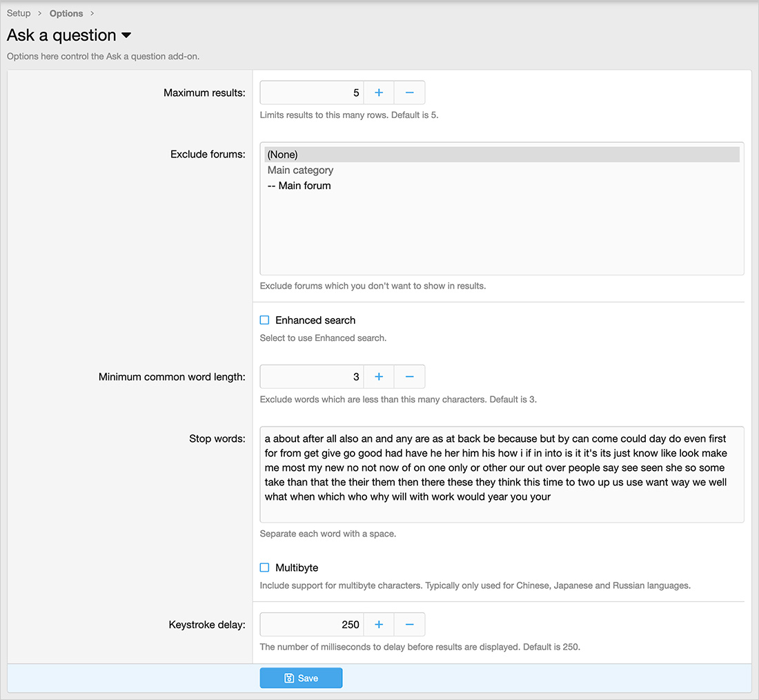The width and height of the screenshot is (759, 700).
Task: Increase Minimum common word length value
Action: 379,377
